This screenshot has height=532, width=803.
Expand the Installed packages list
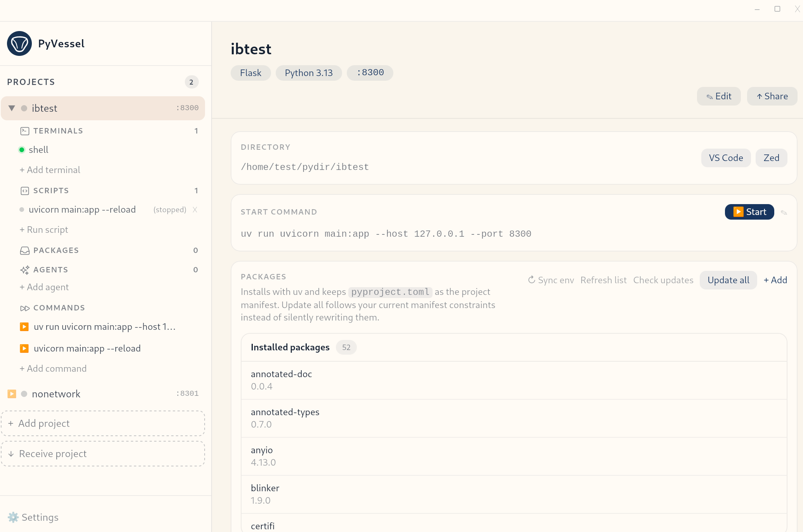290,347
